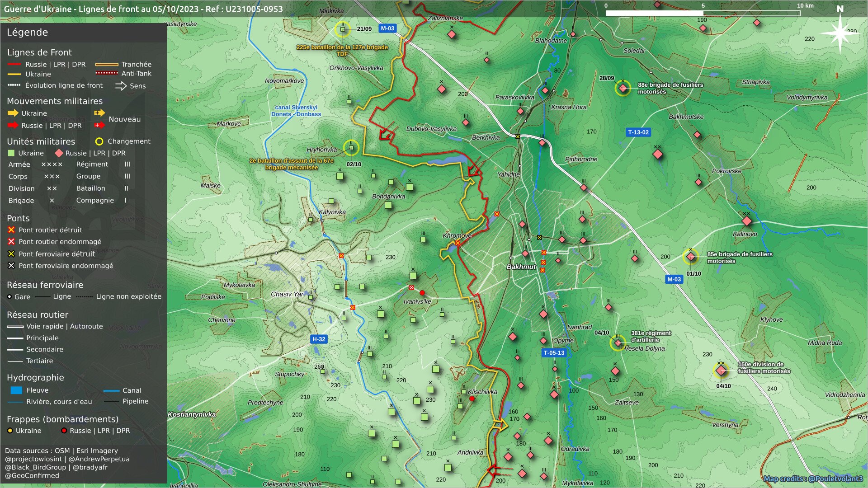Click the Andriivka village label

click(x=470, y=452)
